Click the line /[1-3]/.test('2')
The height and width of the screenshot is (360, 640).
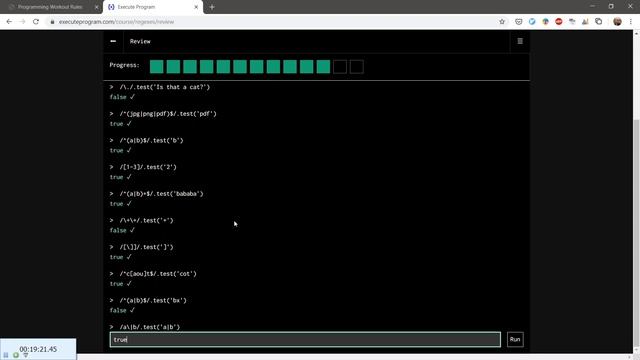[148, 167]
